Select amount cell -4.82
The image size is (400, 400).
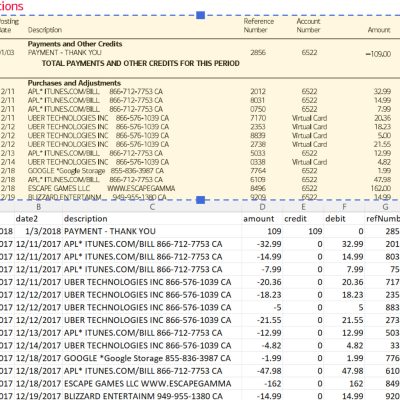point(262,345)
